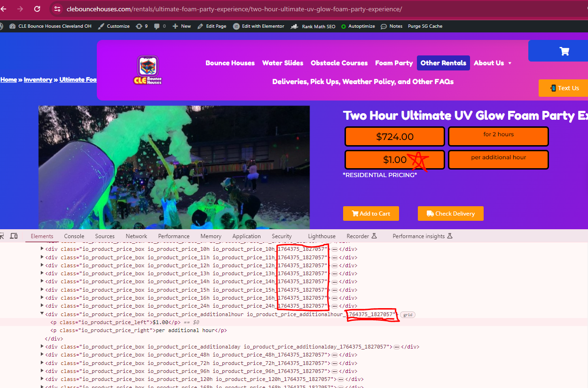Click the Inventory breadcrumb link
Image resolution: width=588 pixels, height=388 pixels.
38,79
